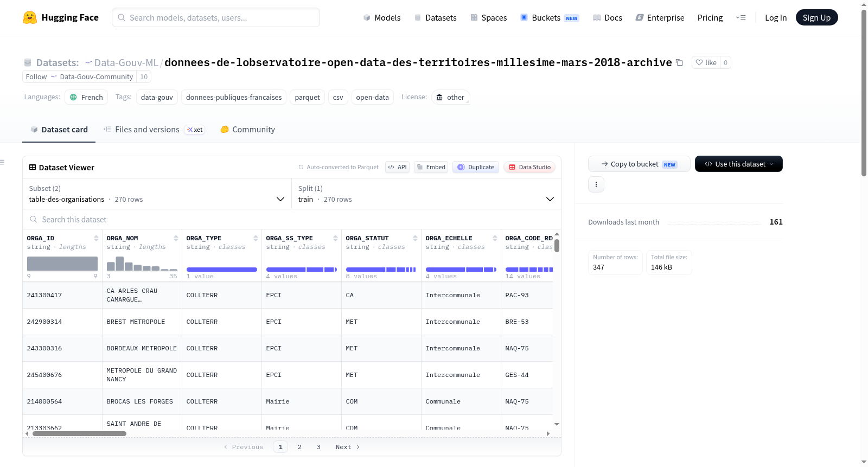Sort by the ORGA_ECHELLE column arrows
This screenshot has width=868, height=467.
495,238
